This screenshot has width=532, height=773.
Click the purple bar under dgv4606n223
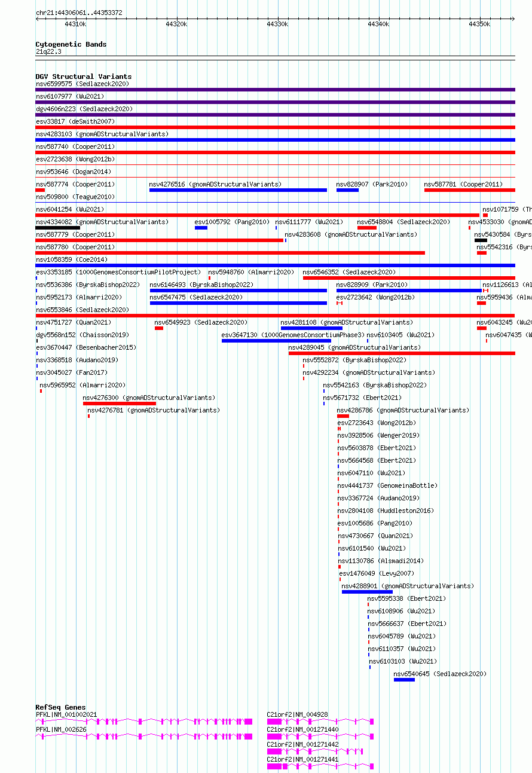pyautogui.click(x=275, y=115)
